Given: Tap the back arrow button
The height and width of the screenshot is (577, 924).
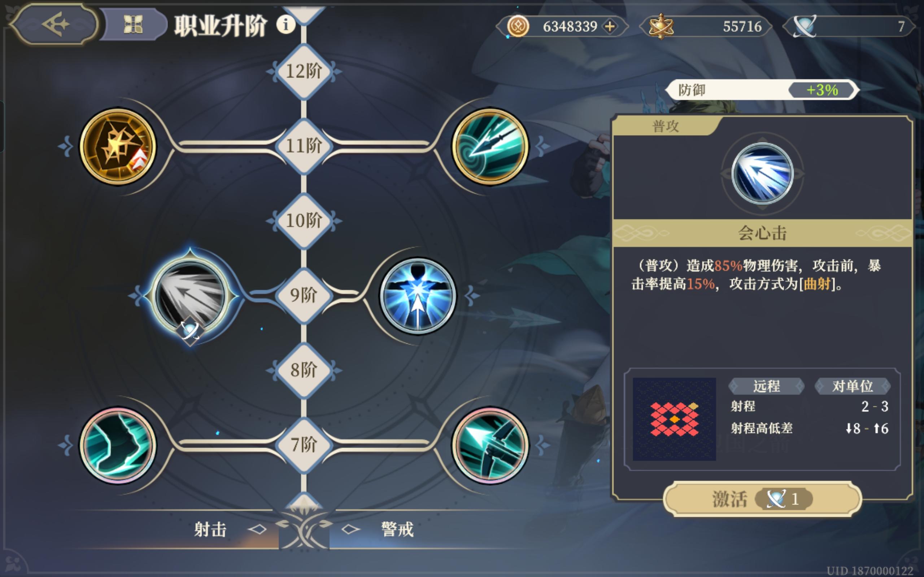Looking at the screenshot, I should click(54, 25).
